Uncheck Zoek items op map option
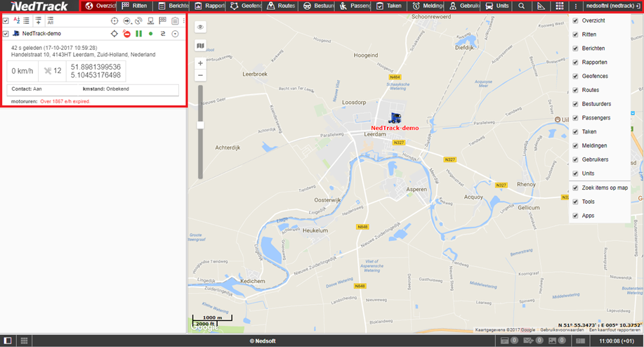This screenshot has width=644, height=347. [x=575, y=188]
